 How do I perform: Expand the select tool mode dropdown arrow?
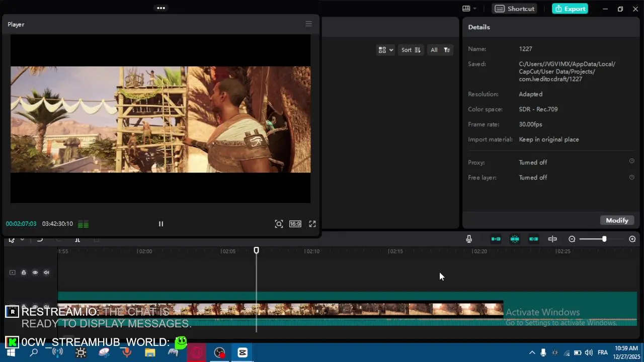pos(22,240)
